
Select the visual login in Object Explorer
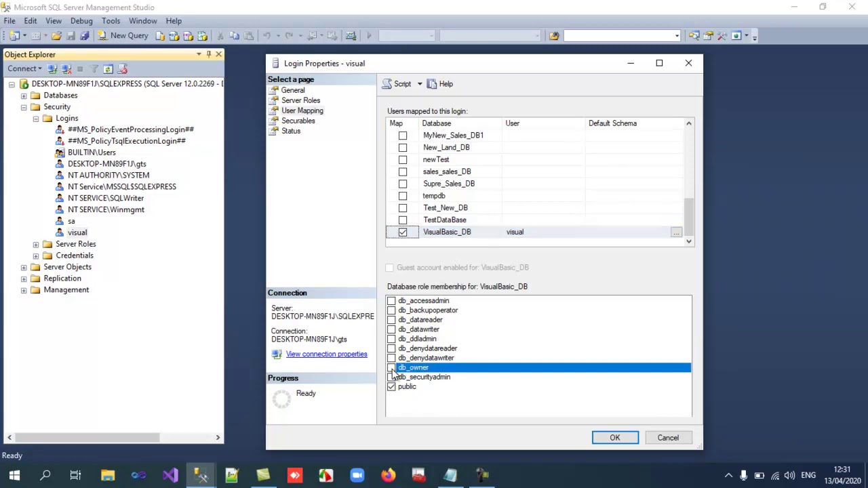pyautogui.click(x=77, y=232)
